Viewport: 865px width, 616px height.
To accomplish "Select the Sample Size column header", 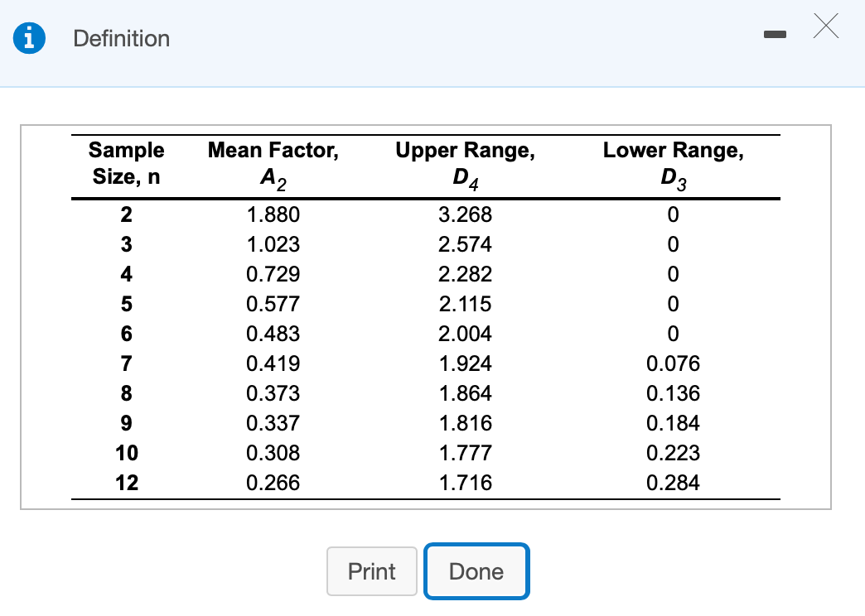I will tap(126, 163).
